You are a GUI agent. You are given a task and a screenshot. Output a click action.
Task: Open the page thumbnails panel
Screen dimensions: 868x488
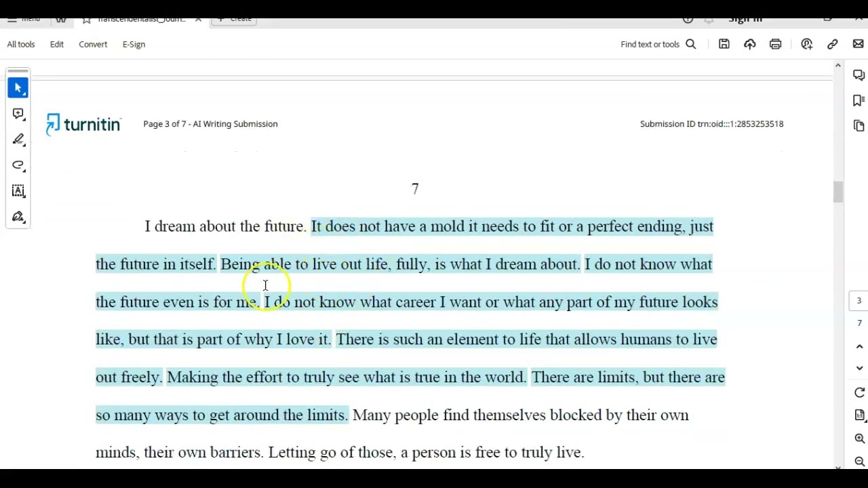click(859, 126)
